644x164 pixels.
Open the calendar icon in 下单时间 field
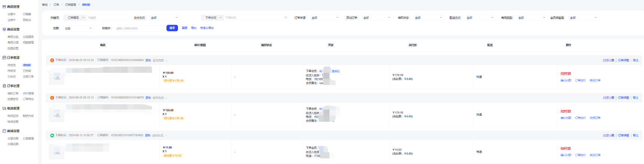point(286,18)
